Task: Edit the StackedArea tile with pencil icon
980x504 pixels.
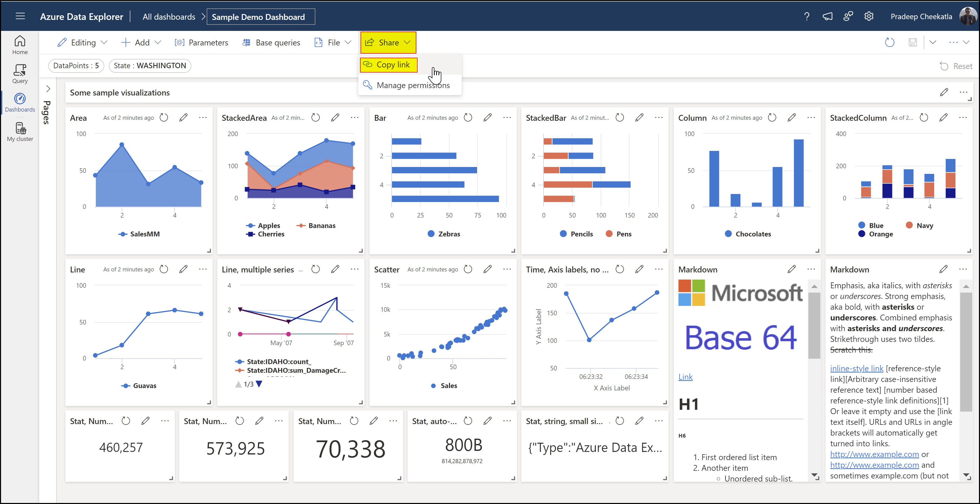Action: click(335, 117)
